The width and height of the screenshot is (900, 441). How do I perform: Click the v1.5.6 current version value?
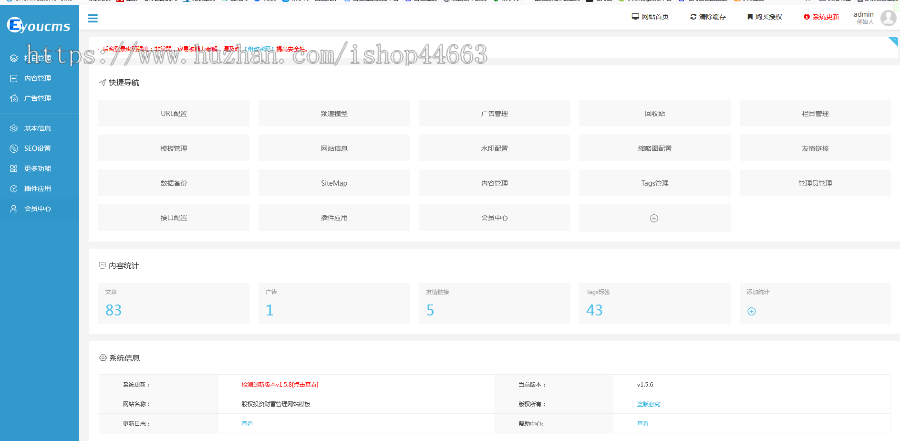tap(645, 384)
